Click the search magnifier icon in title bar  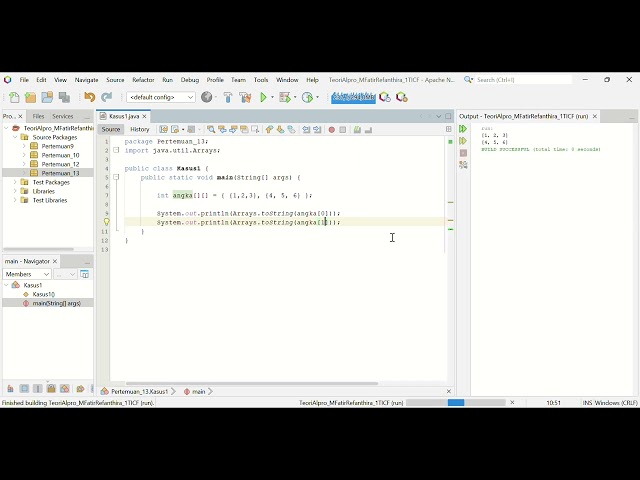click(468, 80)
